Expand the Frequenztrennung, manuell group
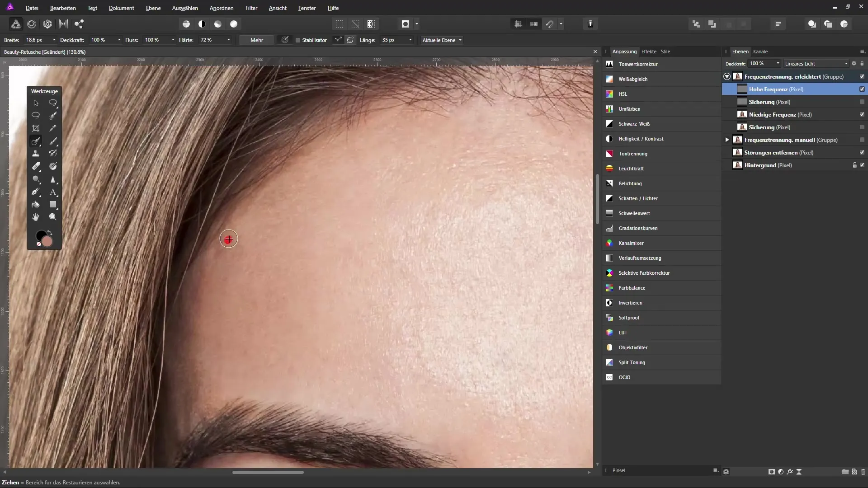868x488 pixels. coord(727,140)
